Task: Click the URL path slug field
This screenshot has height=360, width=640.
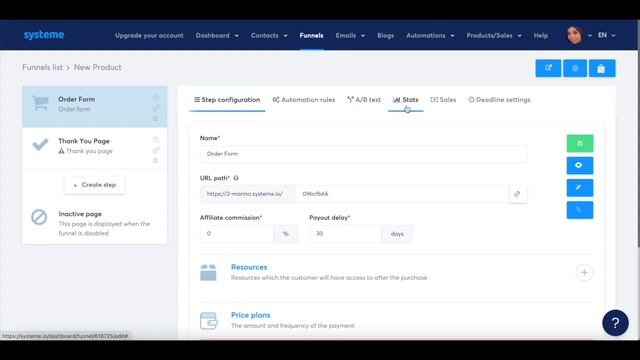Action: 402,194
